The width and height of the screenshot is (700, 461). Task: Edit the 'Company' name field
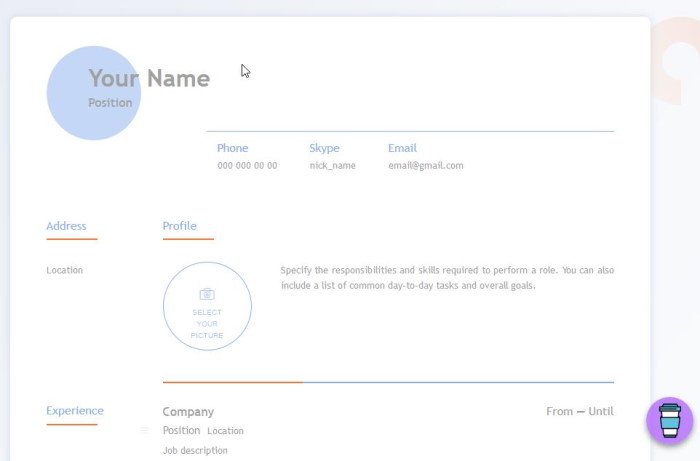[188, 411]
